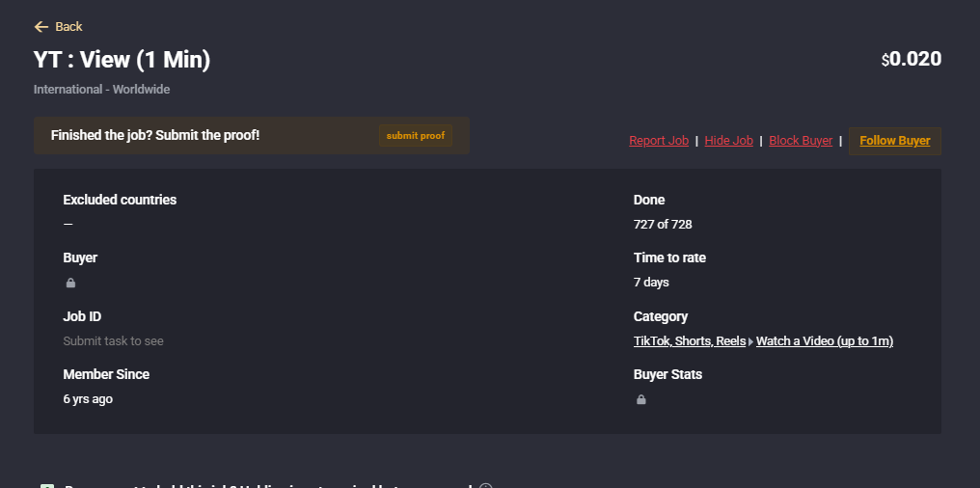The width and height of the screenshot is (980, 488).
Task: Click the $0.020 price amount
Action: (912, 59)
